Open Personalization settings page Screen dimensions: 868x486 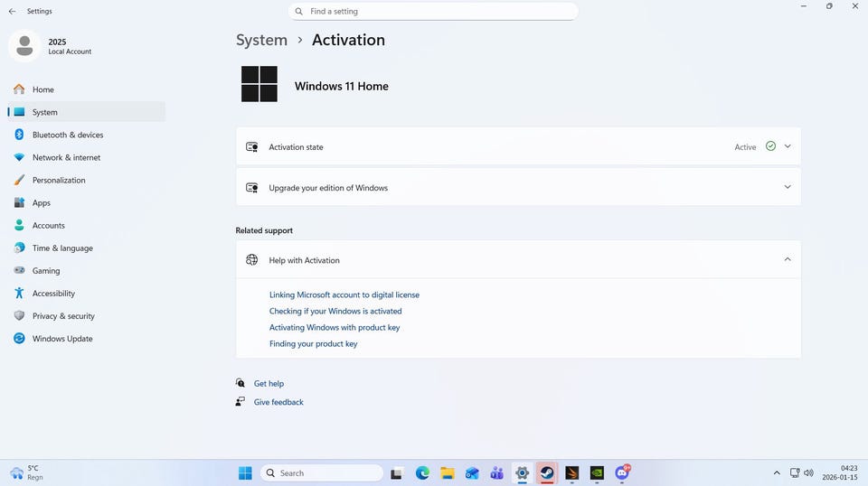tap(59, 180)
